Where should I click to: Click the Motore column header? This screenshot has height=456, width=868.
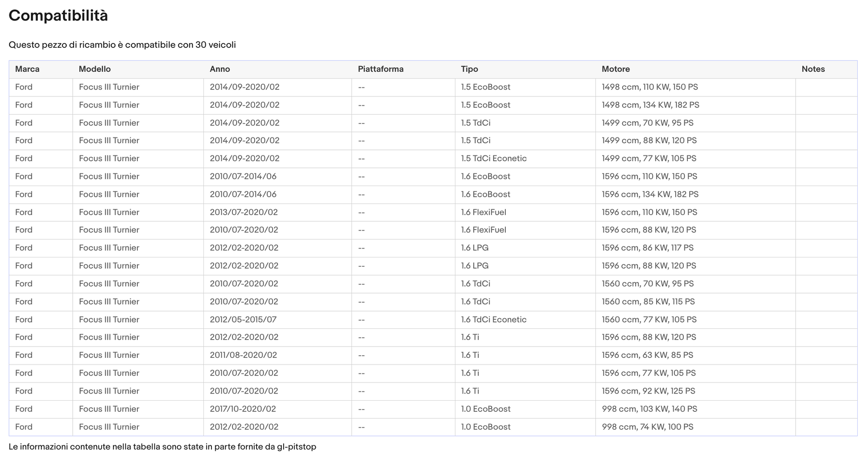616,69
